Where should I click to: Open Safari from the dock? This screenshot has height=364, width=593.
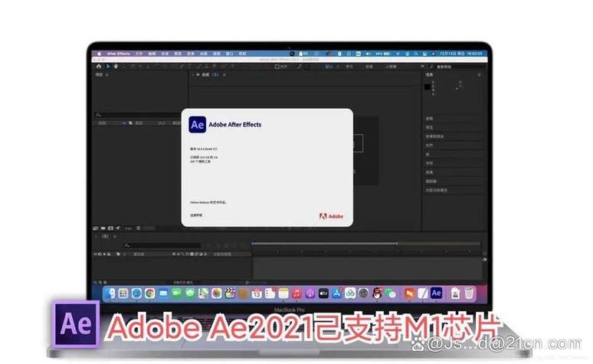(x=136, y=293)
